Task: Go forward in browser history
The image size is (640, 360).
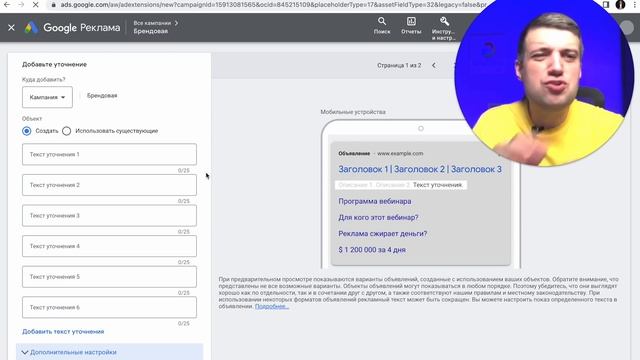Action: (21, 5)
